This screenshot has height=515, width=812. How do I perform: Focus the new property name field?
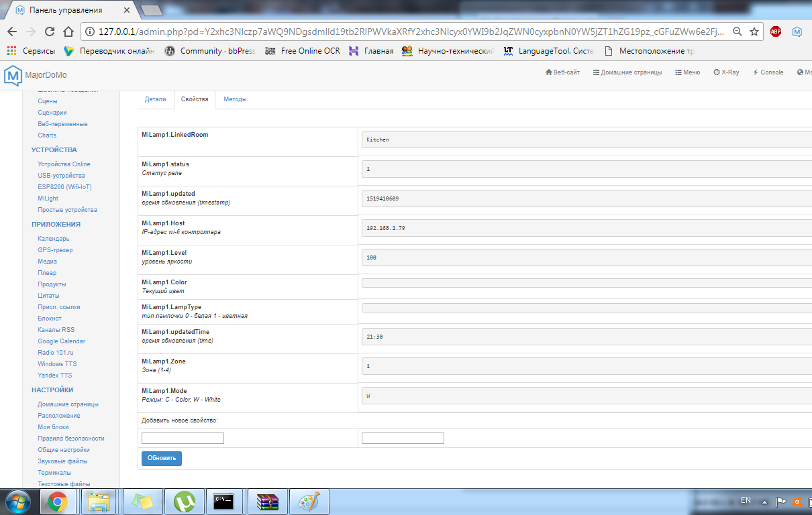click(x=183, y=438)
